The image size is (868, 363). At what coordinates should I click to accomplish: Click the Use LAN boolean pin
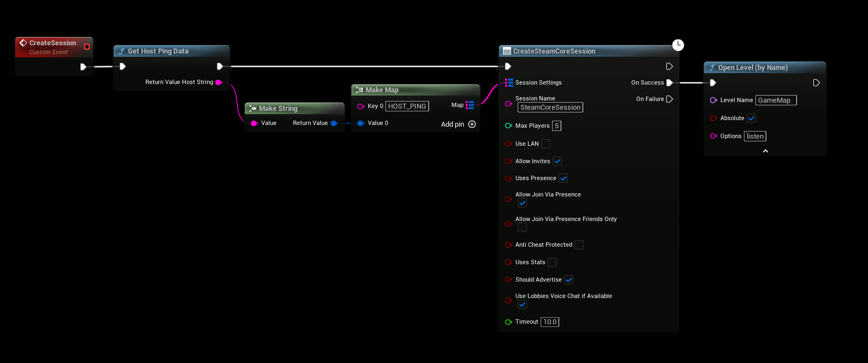point(508,144)
